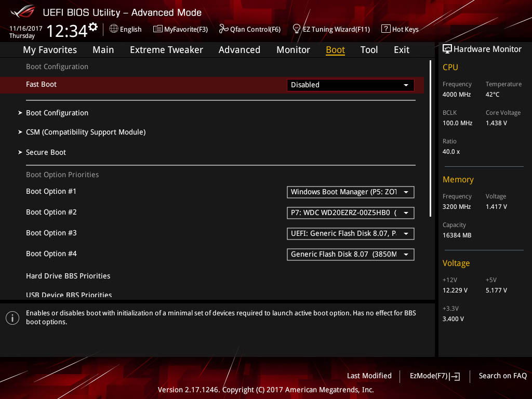Click memory voltage 1.417 V value
This screenshot has height=399, width=532.
(x=496, y=207)
